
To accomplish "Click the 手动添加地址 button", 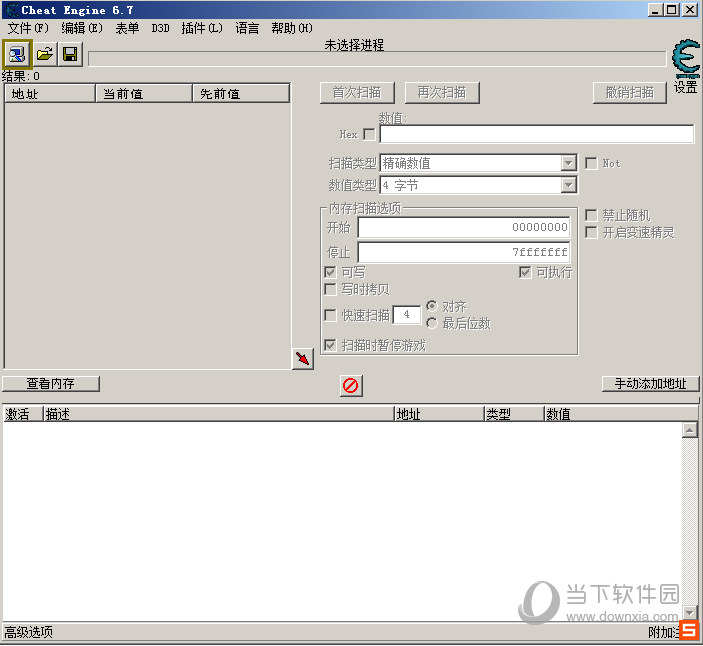I will 651,384.
